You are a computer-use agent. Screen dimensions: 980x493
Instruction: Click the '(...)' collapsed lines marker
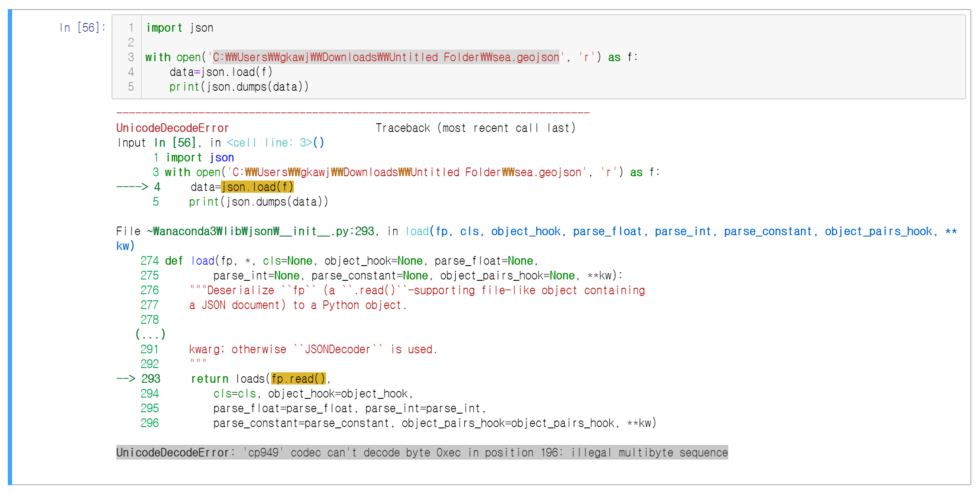150,335
